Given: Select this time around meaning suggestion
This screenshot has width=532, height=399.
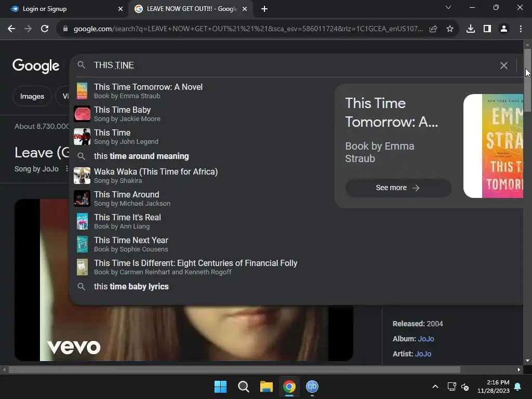Looking at the screenshot, I should (204, 156).
